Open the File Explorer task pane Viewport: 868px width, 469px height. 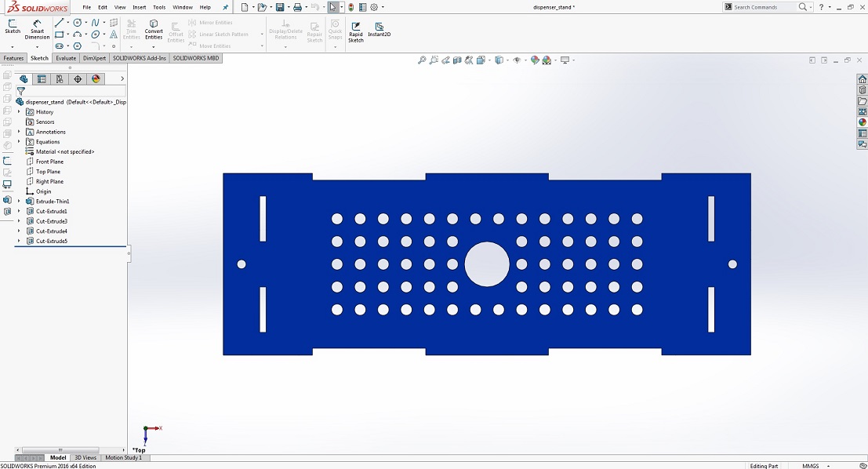pyautogui.click(x=862, y=100)
